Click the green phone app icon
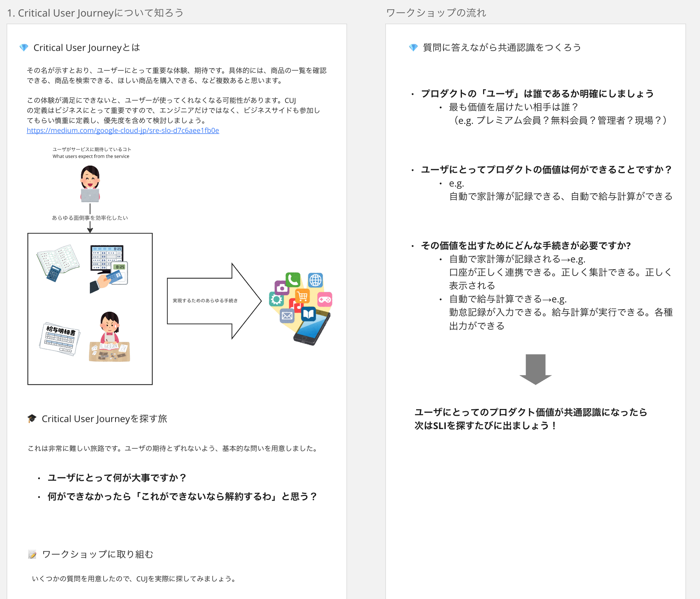The image size is (700, 599). click(x=293, y=280)
